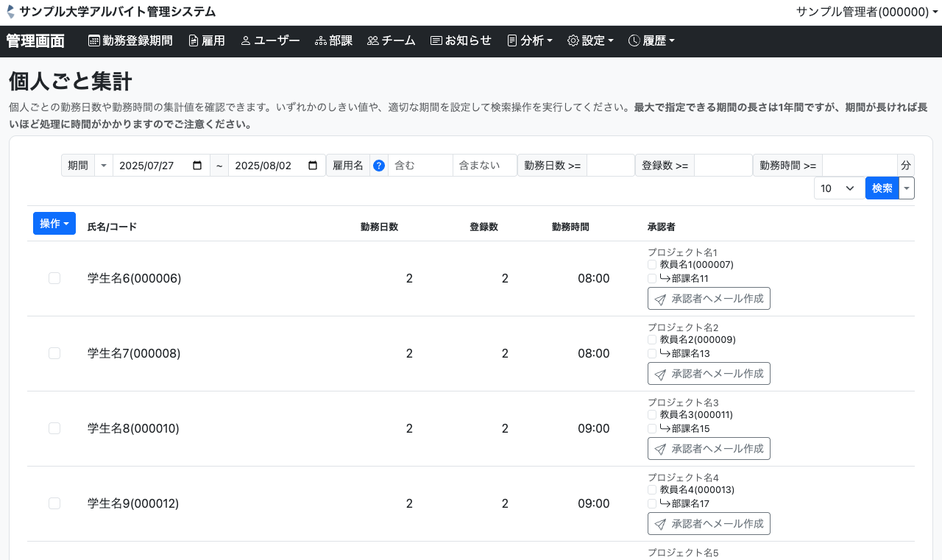This screenshot has height=560, width=942.
Task: Check the 教員名1(000007) approver checkbox
Action: 652,265
